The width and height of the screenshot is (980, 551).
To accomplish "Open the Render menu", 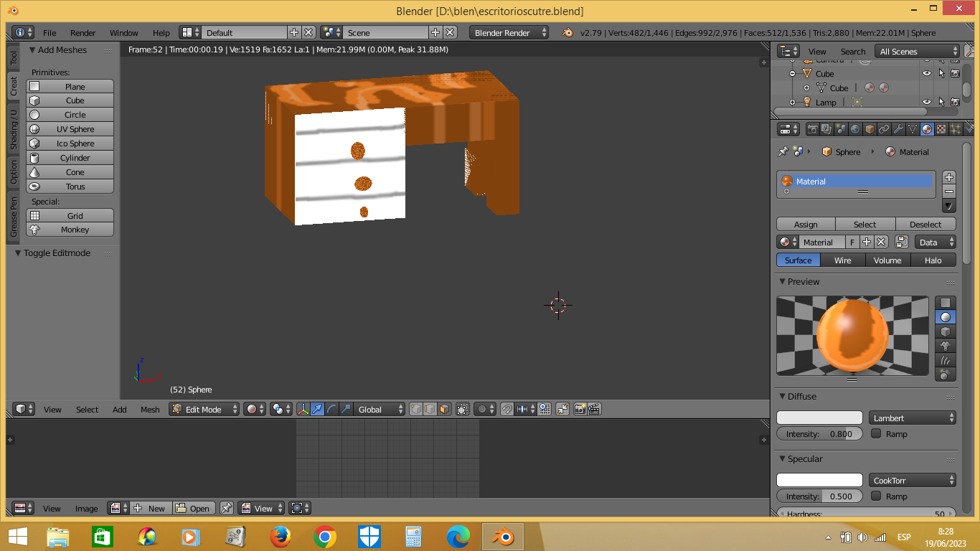I will click(x=83, y=32).
